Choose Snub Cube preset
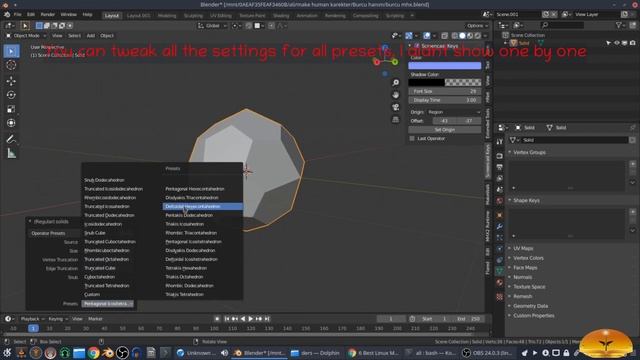Image resolution: width=640 pixels, height=360 pixels. 95,233
